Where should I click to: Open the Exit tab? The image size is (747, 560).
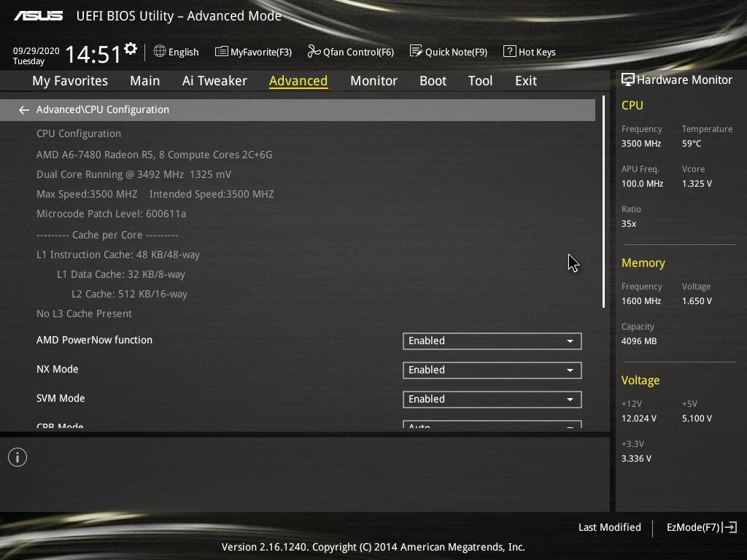tap(526, 81)
